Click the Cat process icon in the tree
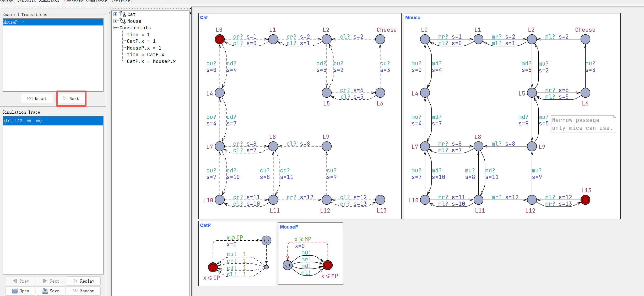Screen dimensions: 644x296 click(x=122, y=14)
